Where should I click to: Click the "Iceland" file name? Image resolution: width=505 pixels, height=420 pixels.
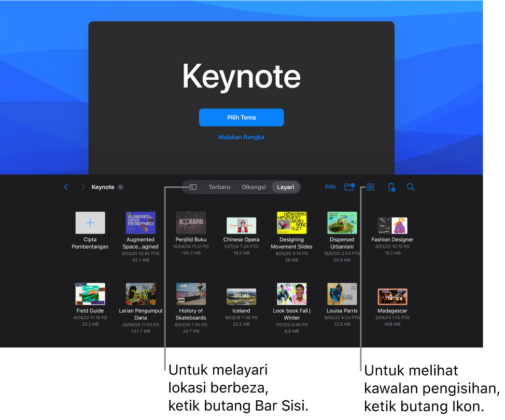241,311
